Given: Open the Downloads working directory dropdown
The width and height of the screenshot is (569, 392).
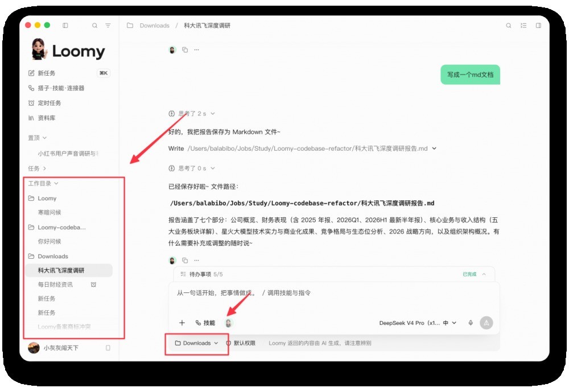Looking at the screenshot, I should point(197,343).
